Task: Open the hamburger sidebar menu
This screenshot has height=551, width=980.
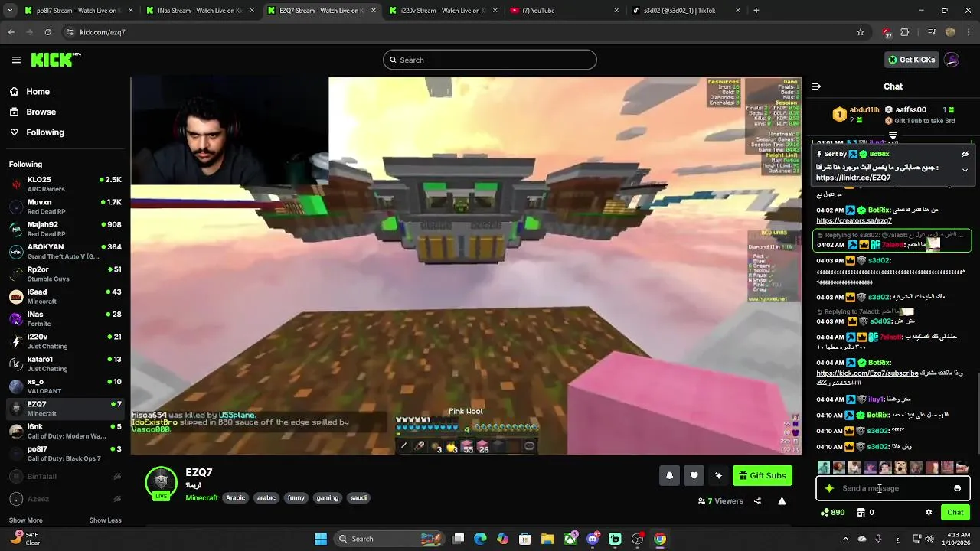Action: click(16, 60)
